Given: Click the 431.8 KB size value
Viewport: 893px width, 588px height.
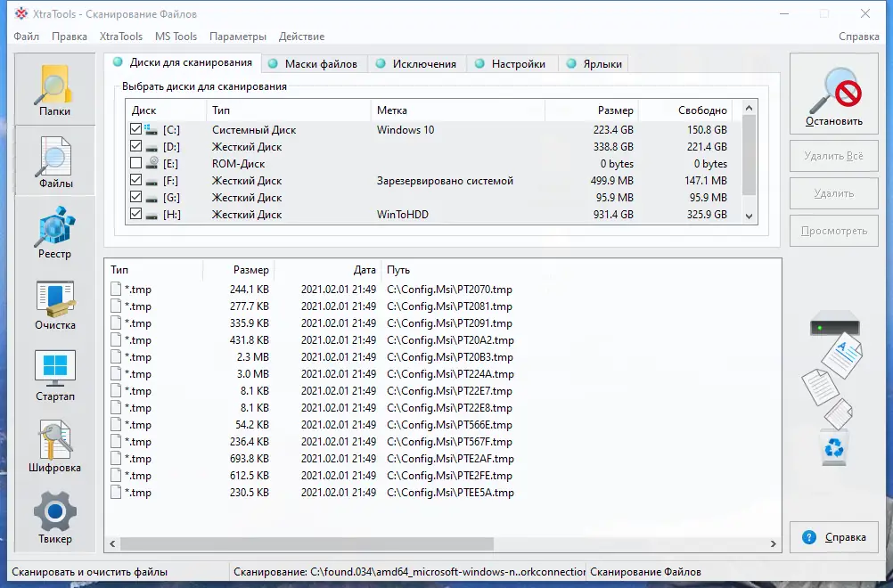Looking at the screenshot, I should tap(249, 339).
